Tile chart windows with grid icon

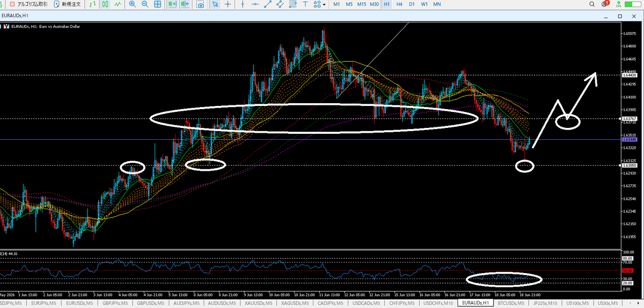pyautogui.click(x=158, y=4)
